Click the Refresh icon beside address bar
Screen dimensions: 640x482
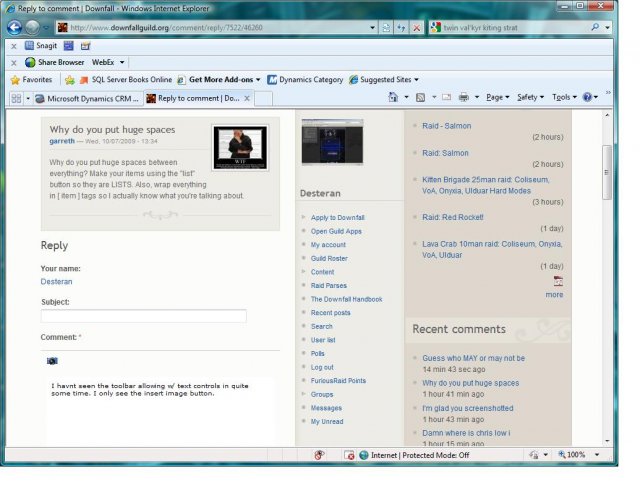click(401, 28)
